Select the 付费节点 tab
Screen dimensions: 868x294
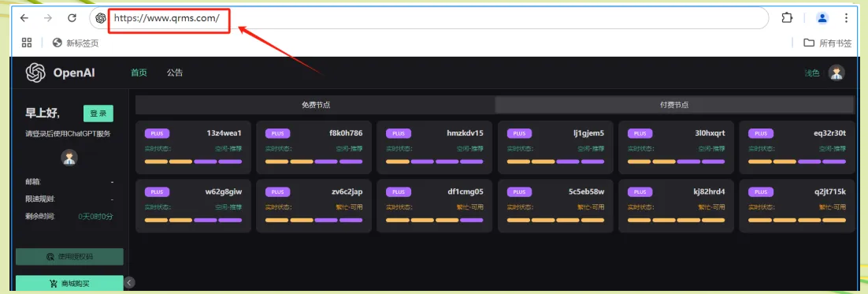pyautogui.click(x=674, y=104)
